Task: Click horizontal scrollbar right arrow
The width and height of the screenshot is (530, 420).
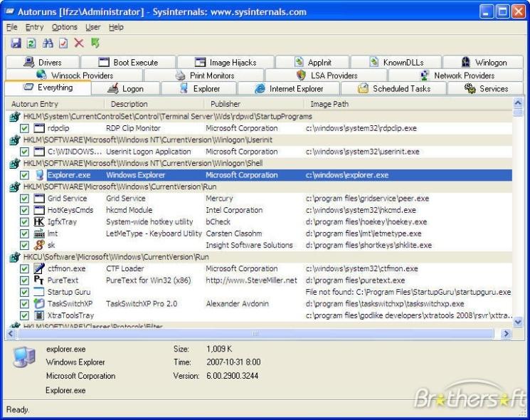Action: [x=506, y=334]
